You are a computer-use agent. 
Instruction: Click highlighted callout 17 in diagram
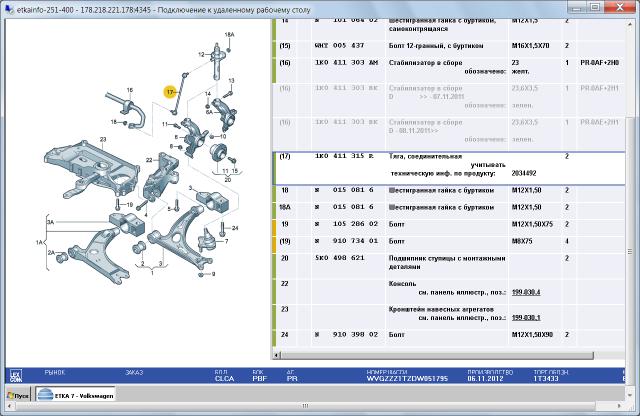(170, 92)
